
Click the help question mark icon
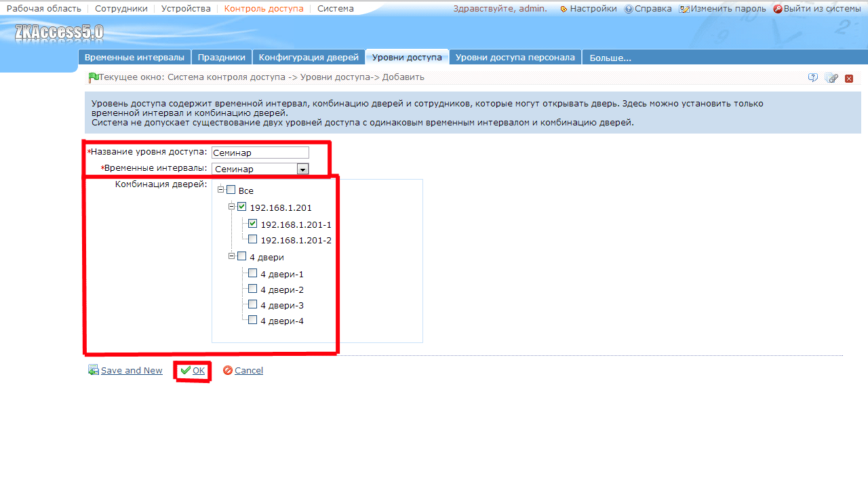(x=813, y=78)
